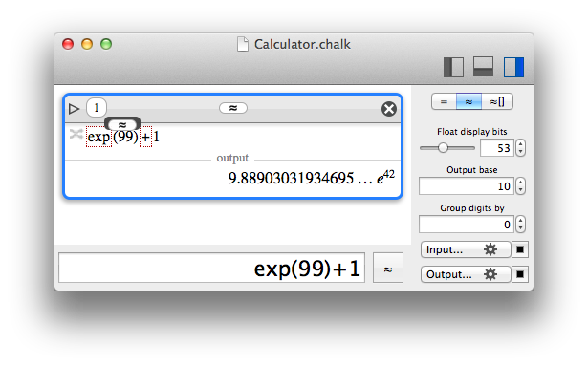The image size is (588, 366).
Task: Adjust Float display bits stepper arrows
Action: tap(520, 148)
